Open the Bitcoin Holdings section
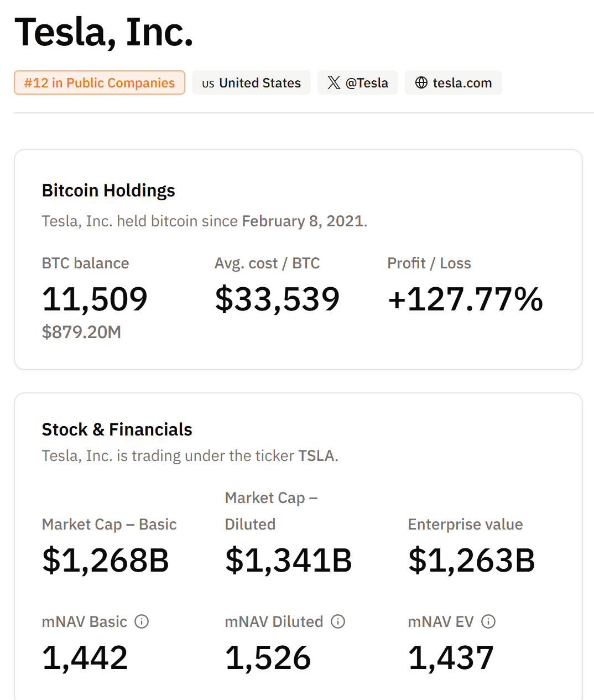Screen dimensions: 594x700 [108, 190]
